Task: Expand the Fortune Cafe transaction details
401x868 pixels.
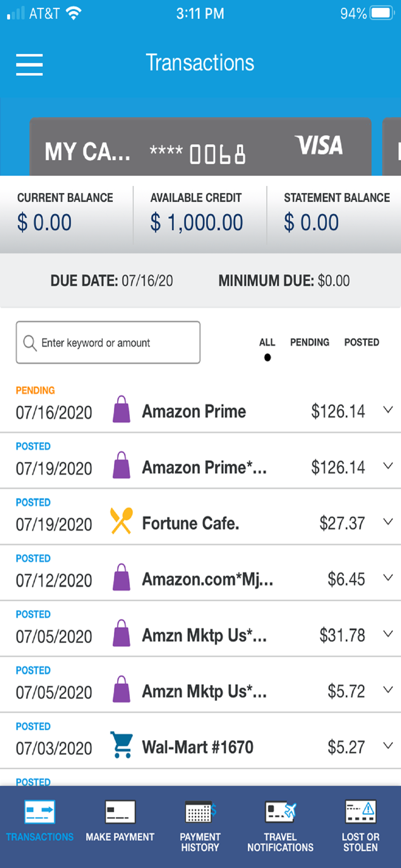Action: tap(388, 522)
